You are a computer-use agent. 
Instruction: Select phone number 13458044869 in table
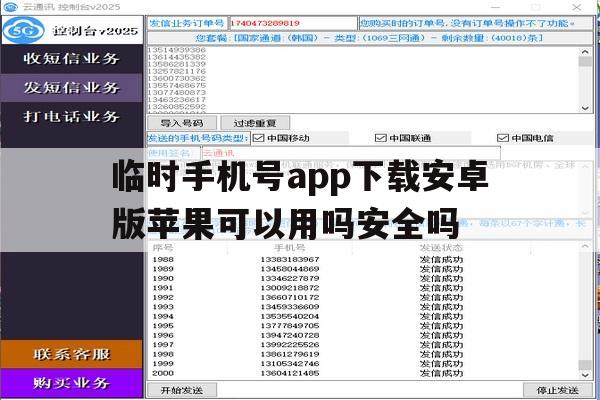[x=290, y=269]
